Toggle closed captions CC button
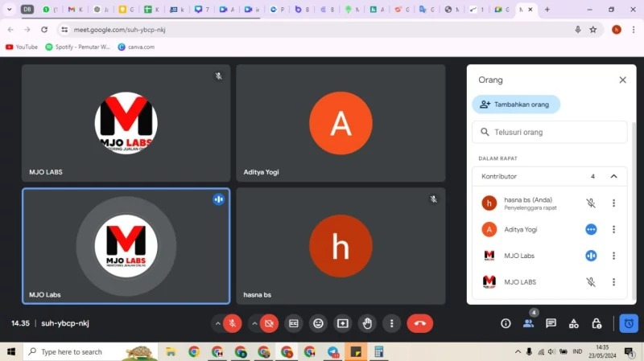 [x=293, y=323]
